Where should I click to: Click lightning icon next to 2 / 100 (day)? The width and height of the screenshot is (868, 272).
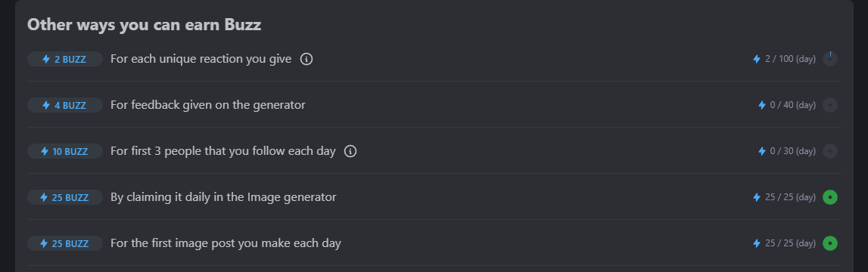tap(757, 59)
